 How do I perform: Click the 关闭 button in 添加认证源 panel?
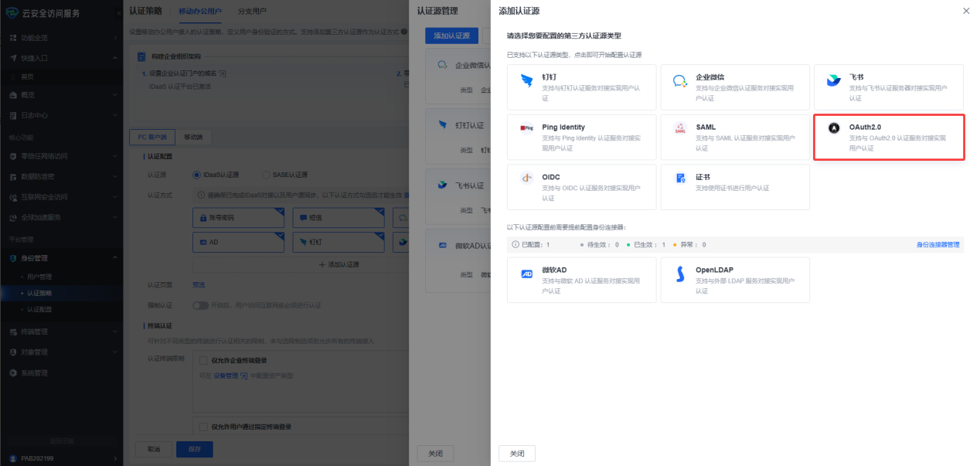517,454
